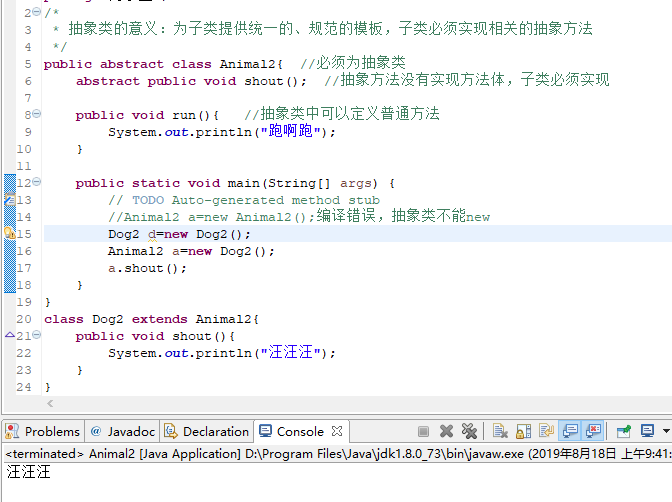Click TODO comment on line 13
672x502 pixels.
(x=244, y=200)
